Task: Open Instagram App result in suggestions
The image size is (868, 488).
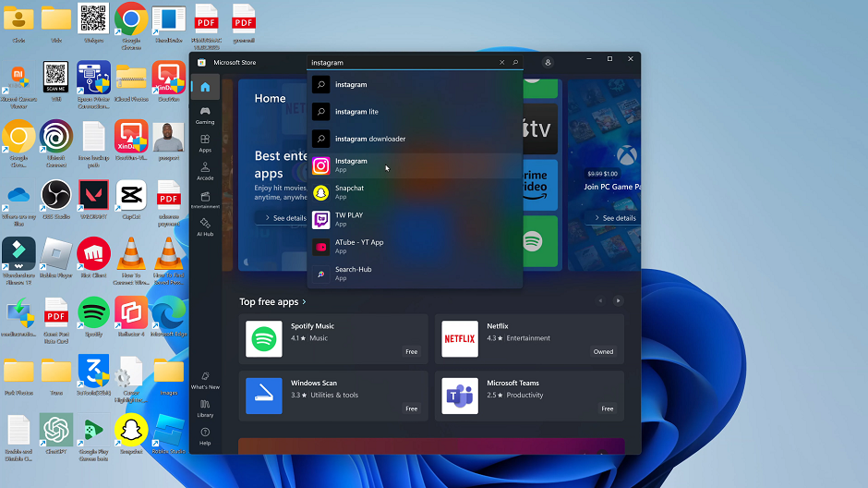Action: click(415, 165)
